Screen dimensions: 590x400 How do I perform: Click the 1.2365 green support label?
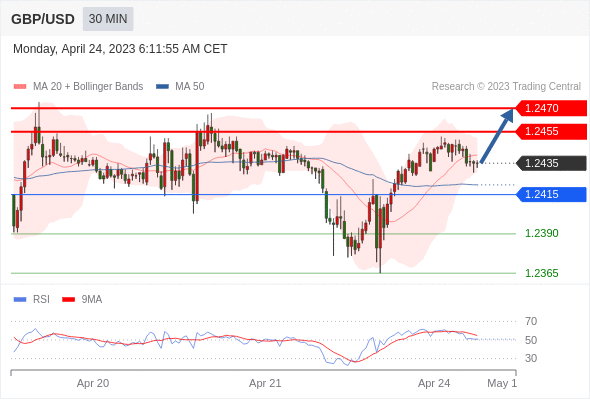[541, 273]
